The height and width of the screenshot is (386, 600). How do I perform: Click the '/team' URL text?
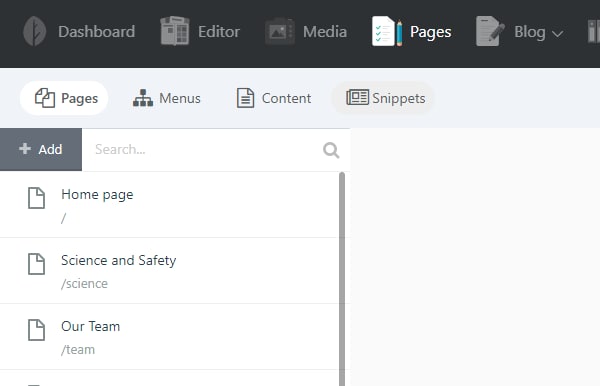78,350
